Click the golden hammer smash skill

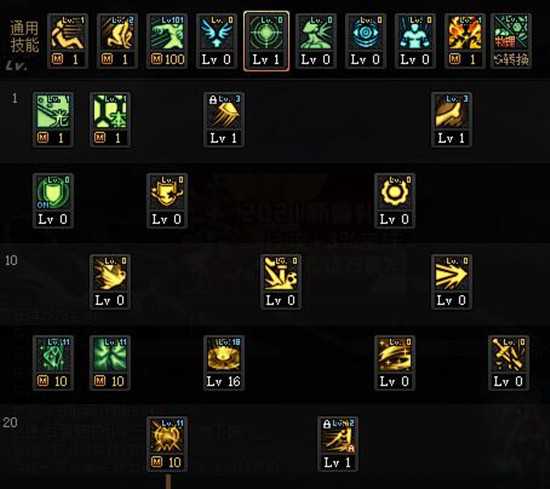281,282
